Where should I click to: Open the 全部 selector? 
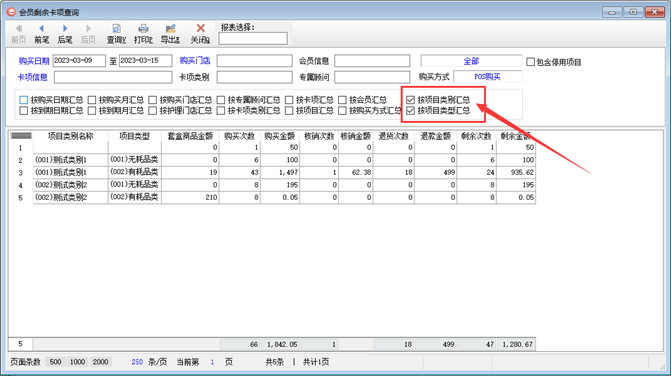(x=471, y=61)
